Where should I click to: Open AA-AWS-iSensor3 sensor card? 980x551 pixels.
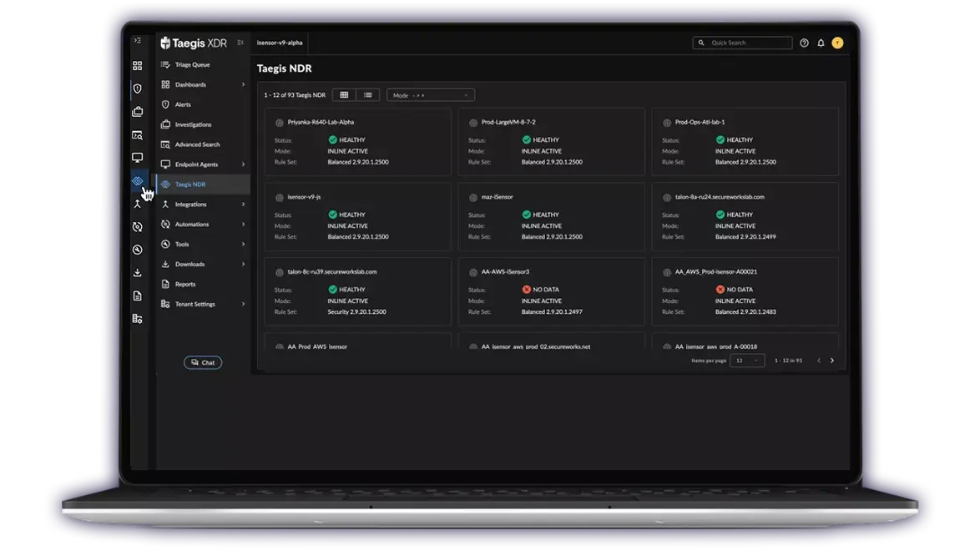(x=551, y=292)
